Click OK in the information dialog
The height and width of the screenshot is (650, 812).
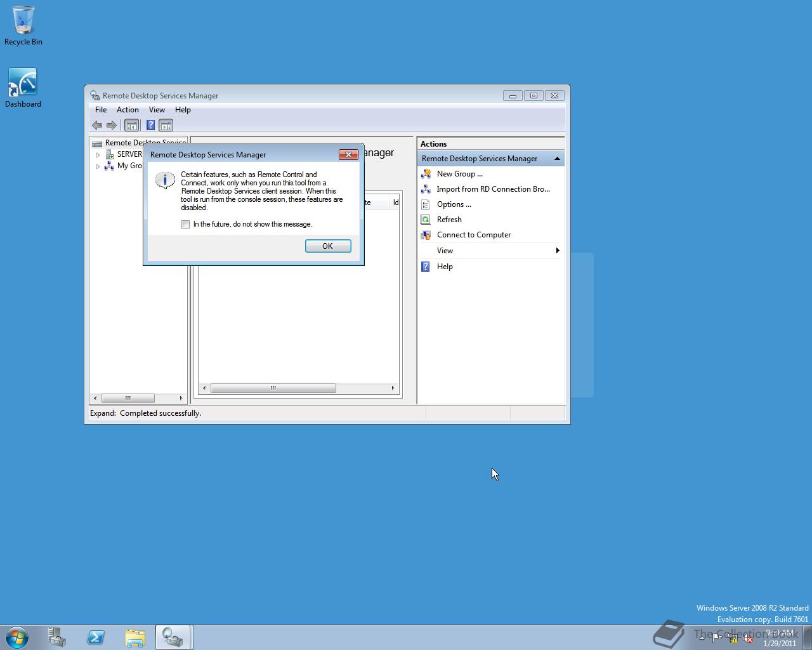[x=328, y=246]
